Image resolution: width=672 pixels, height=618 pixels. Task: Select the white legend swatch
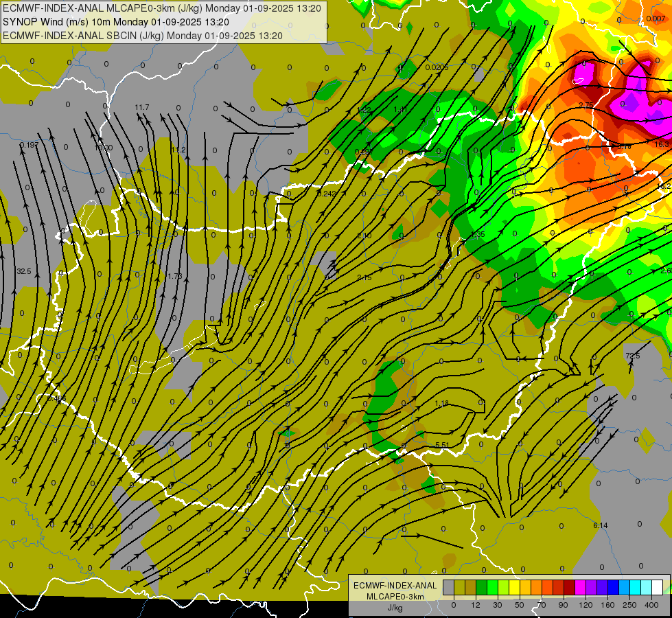pos(658,587)
